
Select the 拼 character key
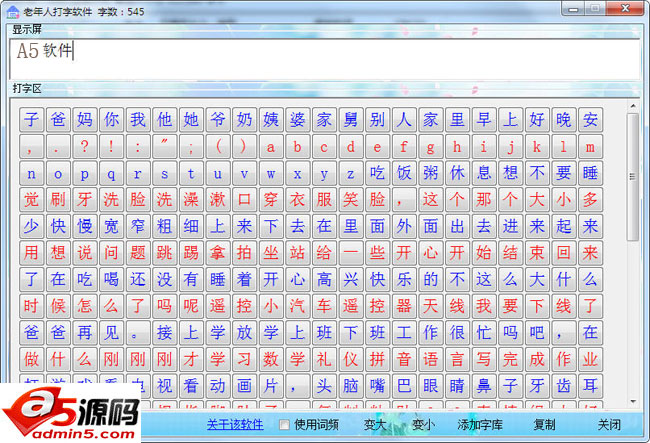[x=377, y=358]
